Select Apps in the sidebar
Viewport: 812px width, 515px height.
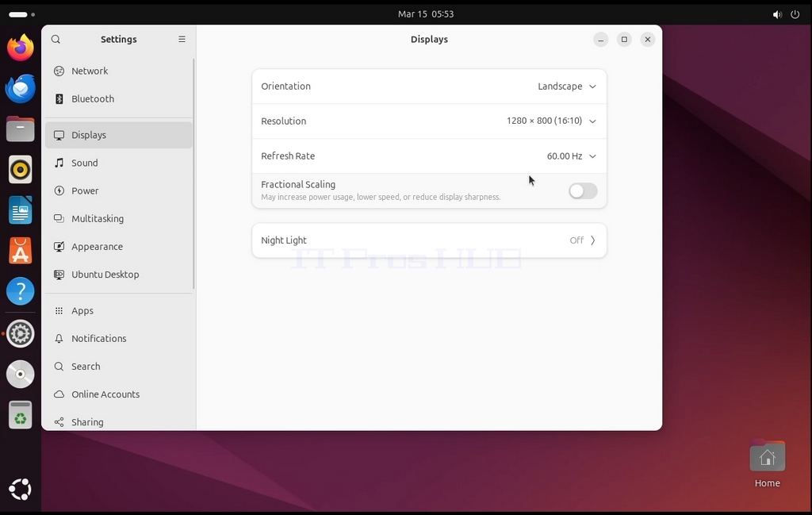click(119, 311)
